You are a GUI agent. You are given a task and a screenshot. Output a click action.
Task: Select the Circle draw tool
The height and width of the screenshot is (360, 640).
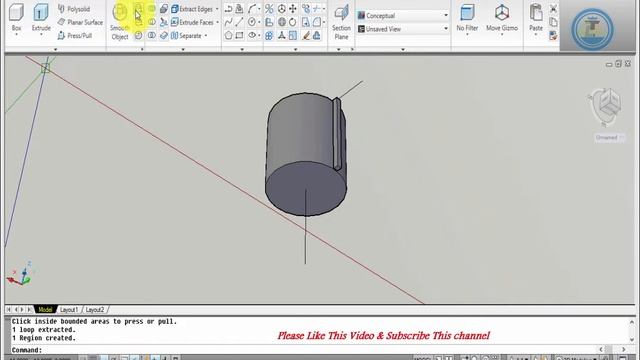252,22
